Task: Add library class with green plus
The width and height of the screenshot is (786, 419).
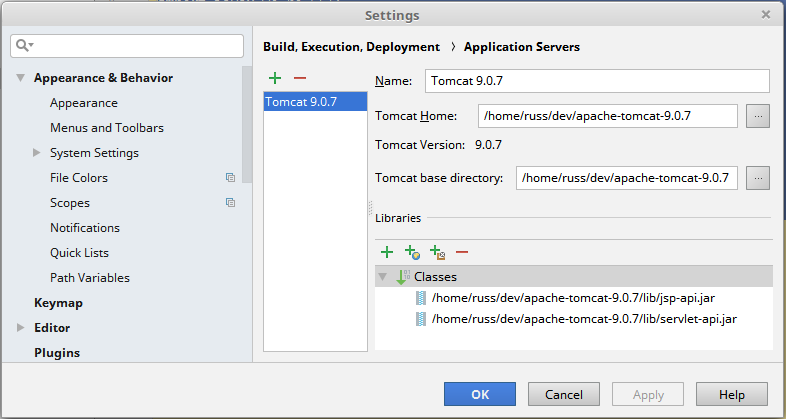Action: 387,252
